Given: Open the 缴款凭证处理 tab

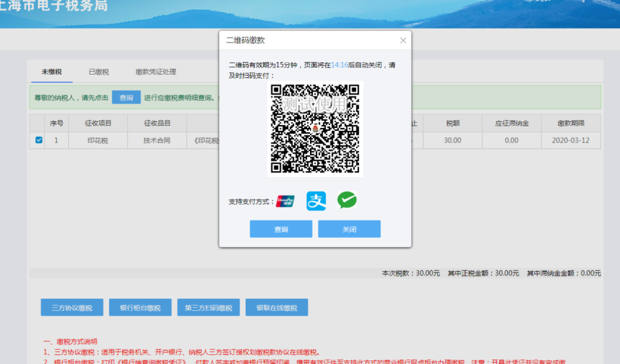Looking at the screenshot, I should (x=156, y=72).
